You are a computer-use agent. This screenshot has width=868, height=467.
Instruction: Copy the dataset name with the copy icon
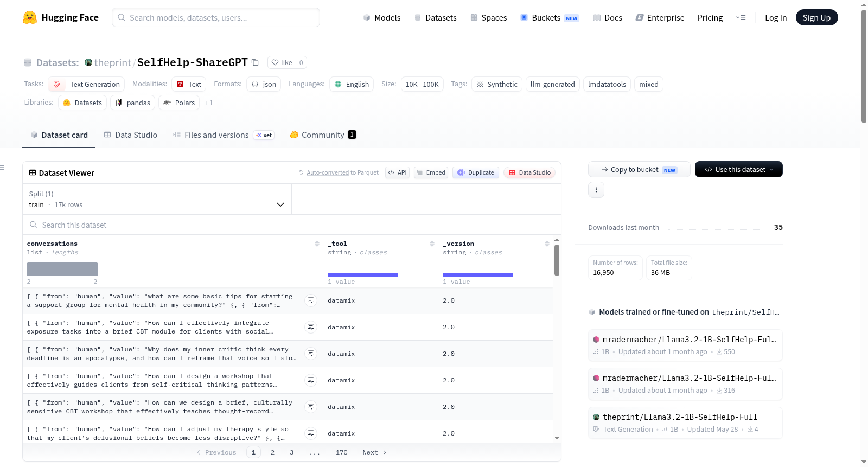255,62
